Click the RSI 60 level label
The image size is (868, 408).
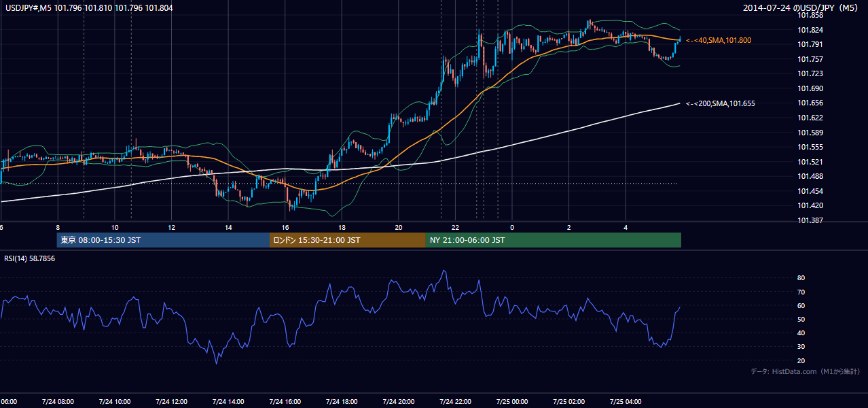pos(801,305)
